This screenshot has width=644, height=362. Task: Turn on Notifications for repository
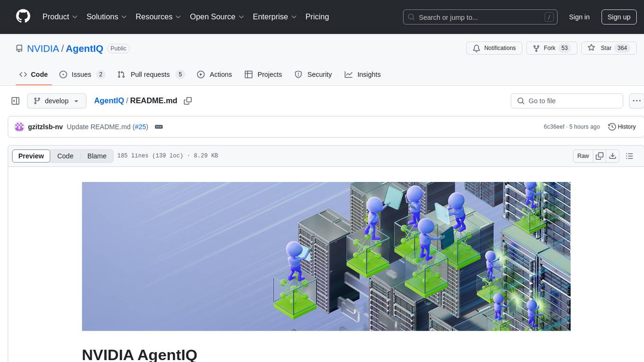(x=494, y=48)
